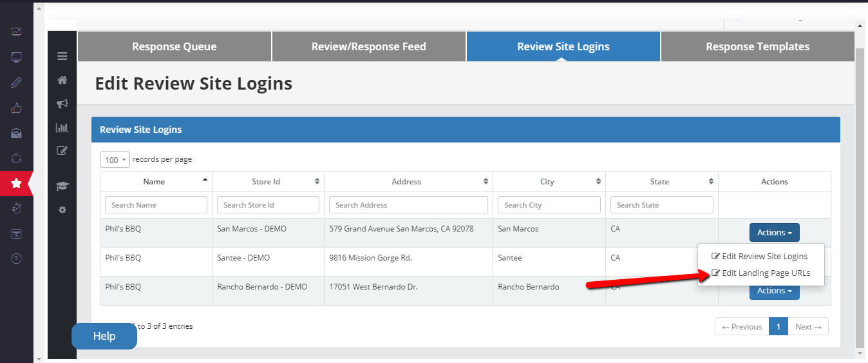Open the home icon in inner sidebar
Screen dimensions: 868x363
tap(62, 81)
